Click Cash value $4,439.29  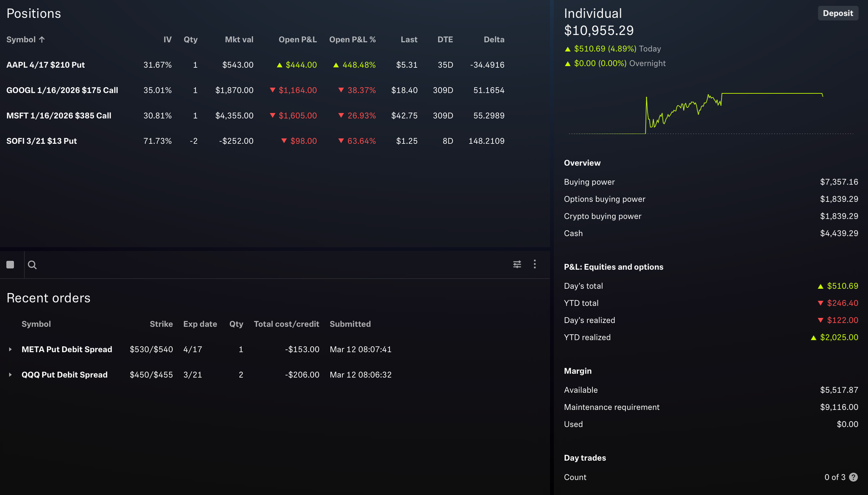coord(839,233)
